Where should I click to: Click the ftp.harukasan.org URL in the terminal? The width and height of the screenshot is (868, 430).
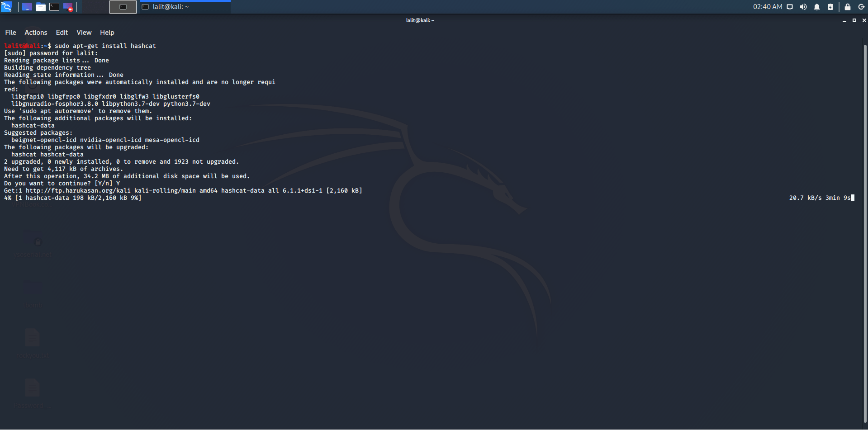[78, 191]
